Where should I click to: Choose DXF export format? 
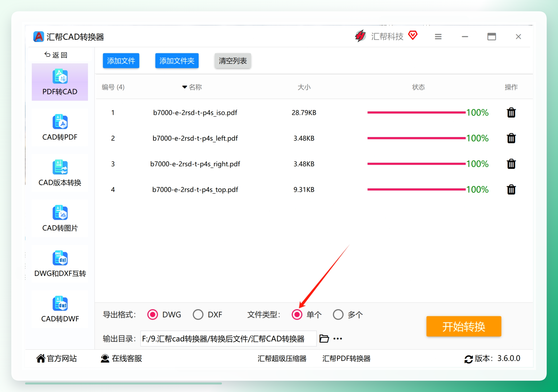point(198,314)
